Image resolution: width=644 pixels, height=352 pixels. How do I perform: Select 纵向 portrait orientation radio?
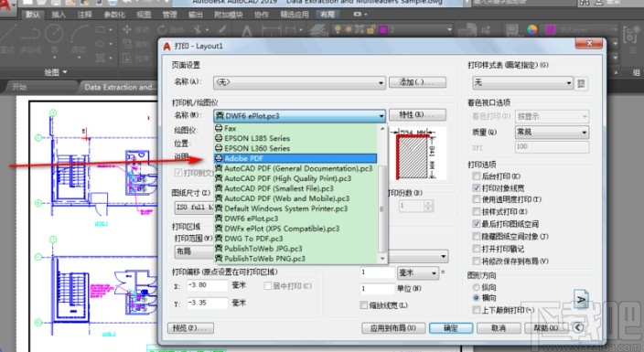477,287
